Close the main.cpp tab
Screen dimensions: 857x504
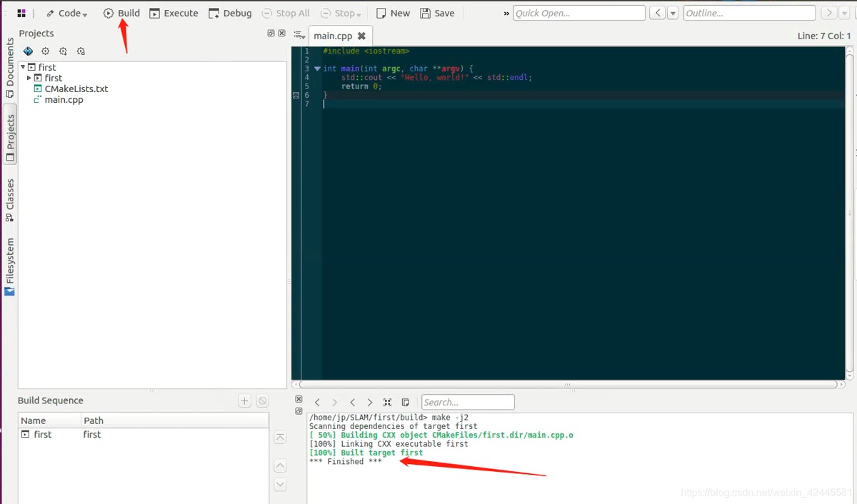(361, 36)
